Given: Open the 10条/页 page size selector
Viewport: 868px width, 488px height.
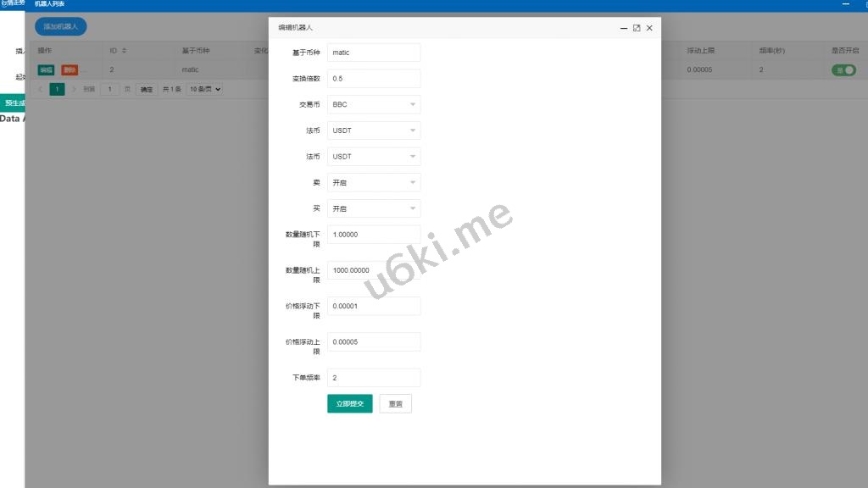Looking at the screenshot, I should 205,89.
